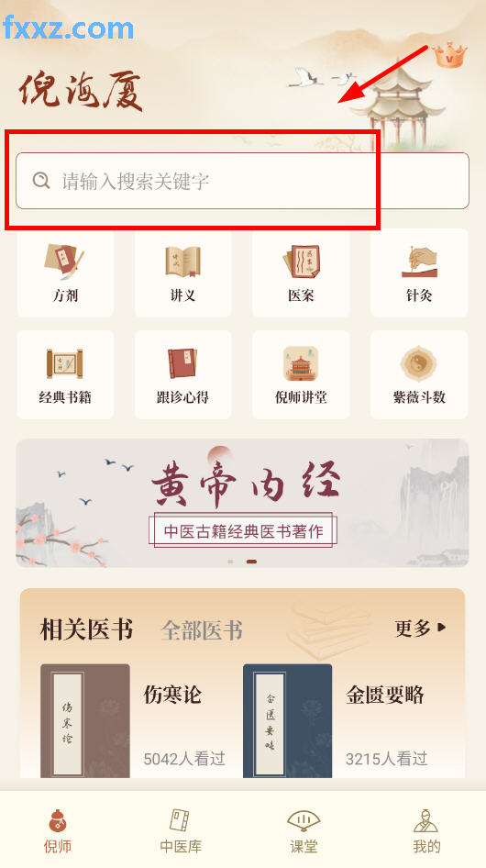Open the 讲义 book icon
This screenshot has height=868, width=486.
[x=182, y=262]
